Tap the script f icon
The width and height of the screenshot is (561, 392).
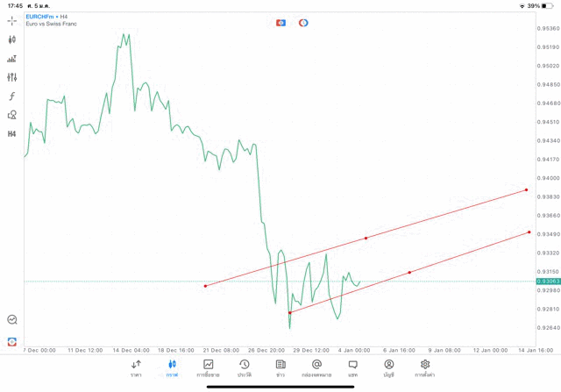click(12, 96)
